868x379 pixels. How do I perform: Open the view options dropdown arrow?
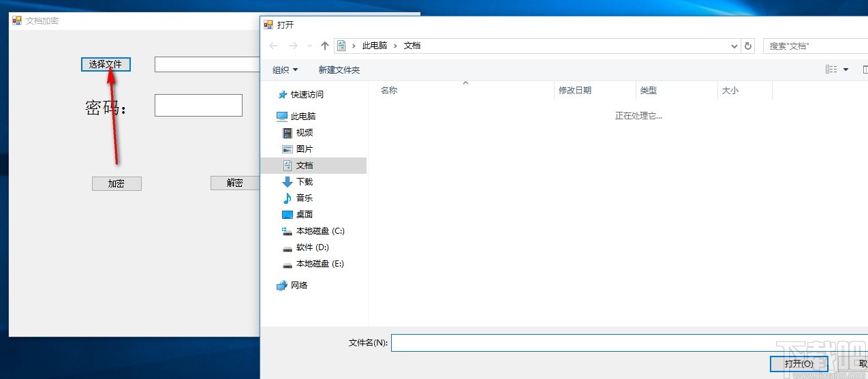click(x=846, y=70)
